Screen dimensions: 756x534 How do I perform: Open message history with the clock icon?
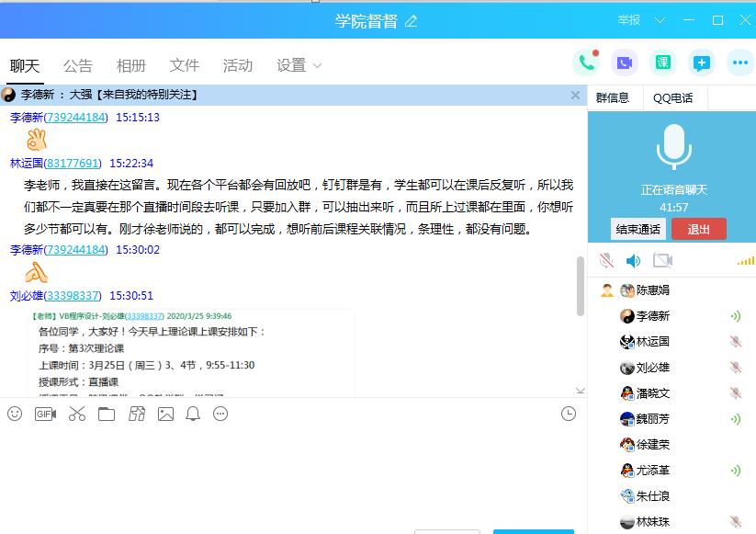click(569, 414)
